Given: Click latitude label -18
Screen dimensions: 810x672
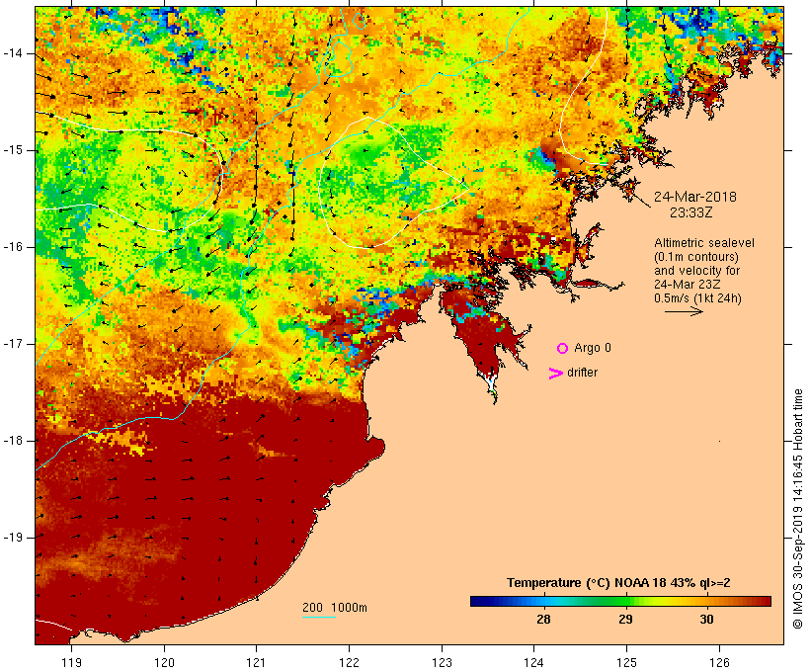Looking at the screenshot, I should 13,441.
